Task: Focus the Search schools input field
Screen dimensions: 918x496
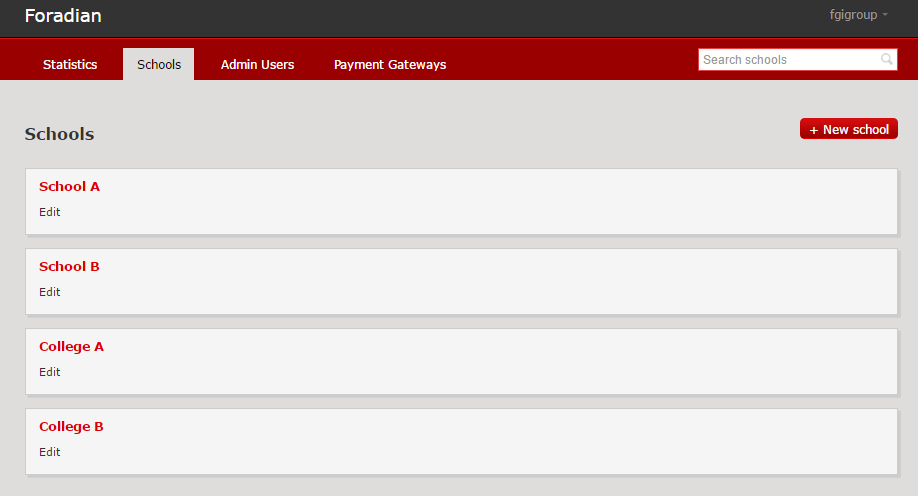Action: 788,60
